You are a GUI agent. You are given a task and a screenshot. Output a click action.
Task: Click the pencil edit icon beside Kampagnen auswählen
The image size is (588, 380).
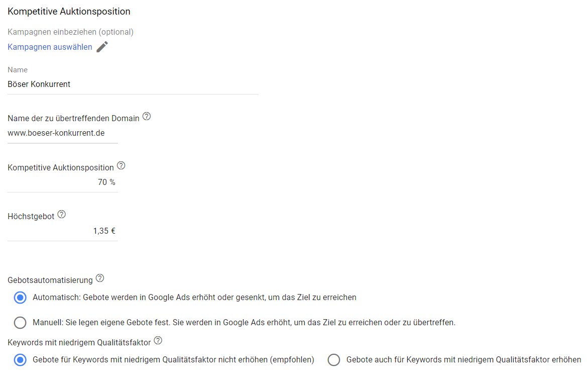tap(101, 46)
